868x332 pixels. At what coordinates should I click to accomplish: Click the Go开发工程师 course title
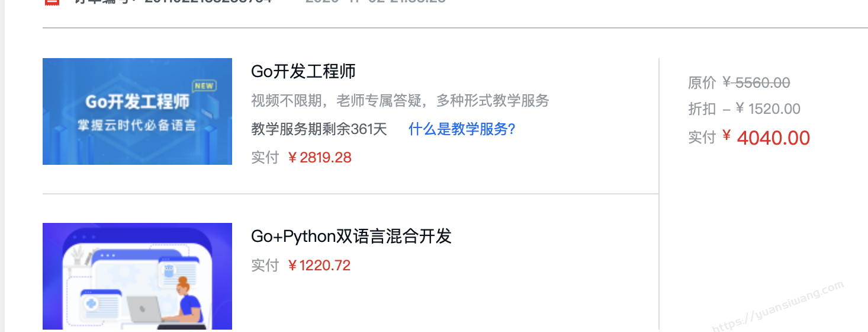pyautogui.click(x=303, y=71)
